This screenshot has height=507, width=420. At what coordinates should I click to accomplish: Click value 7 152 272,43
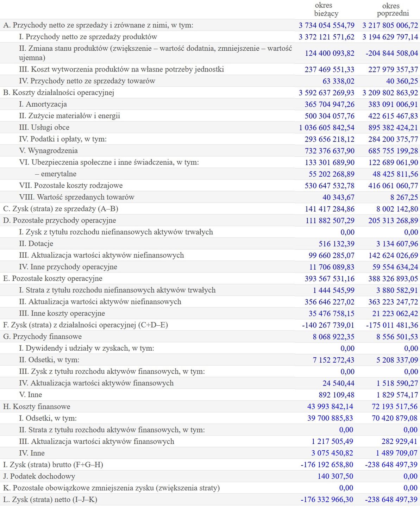point(334,360)
